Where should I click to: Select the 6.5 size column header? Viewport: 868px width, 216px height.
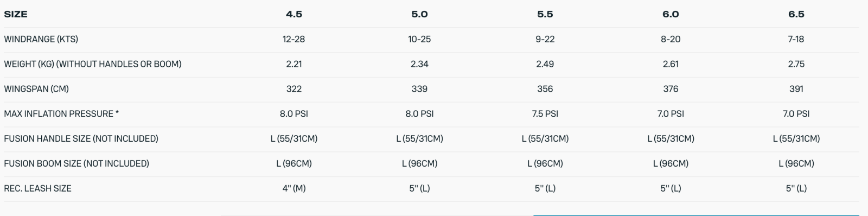pyautogui.click(x=796, y=14)
